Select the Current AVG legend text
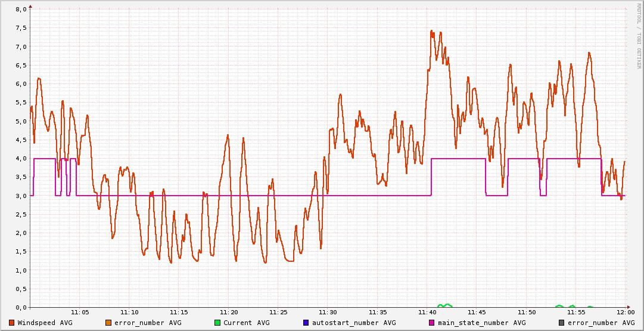644x331 pixels. [x=246, y=323]
